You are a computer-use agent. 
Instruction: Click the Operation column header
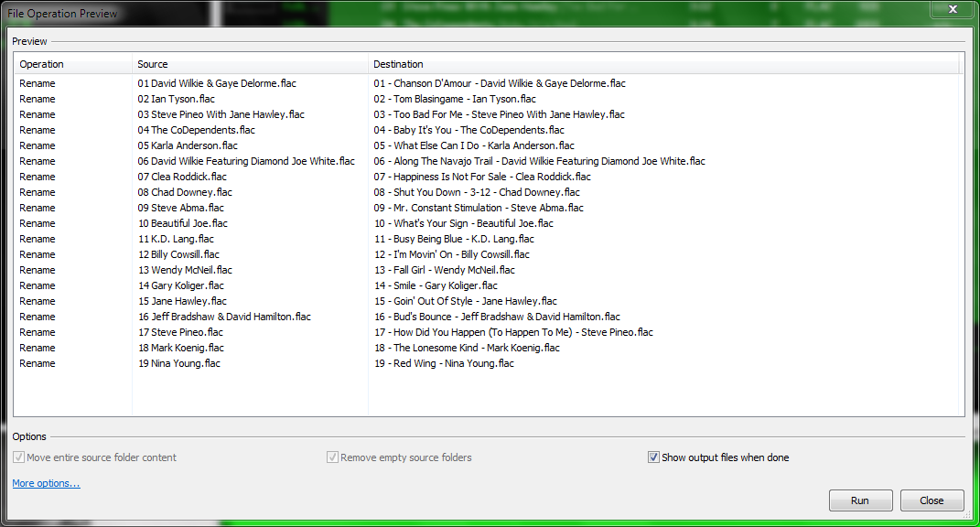pos(41,64)
